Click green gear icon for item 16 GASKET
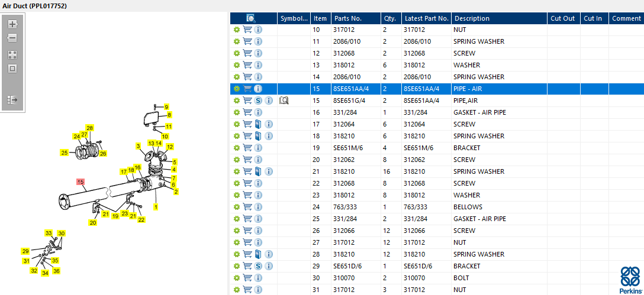The width and height of the screenshot is (644, 295). (237, 112)
